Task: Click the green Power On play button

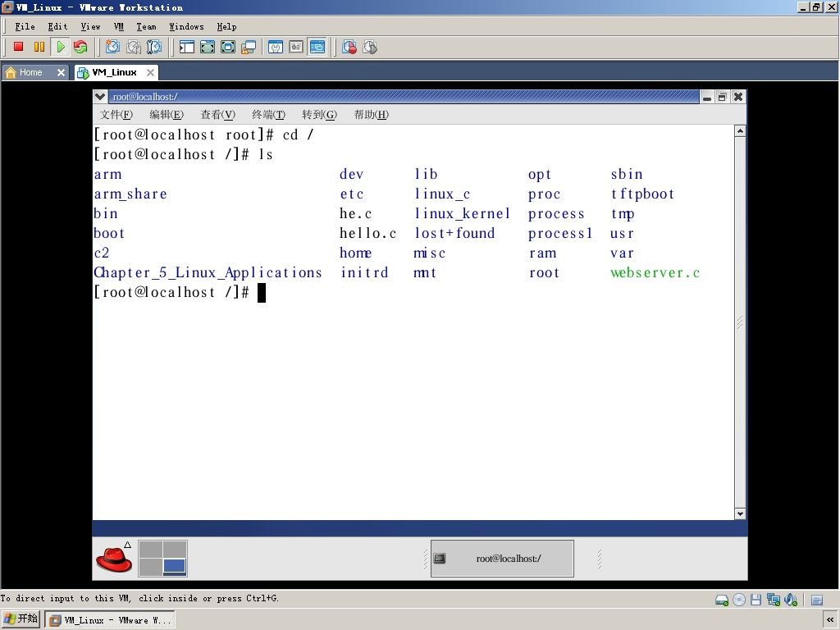Action: point(60,47)
